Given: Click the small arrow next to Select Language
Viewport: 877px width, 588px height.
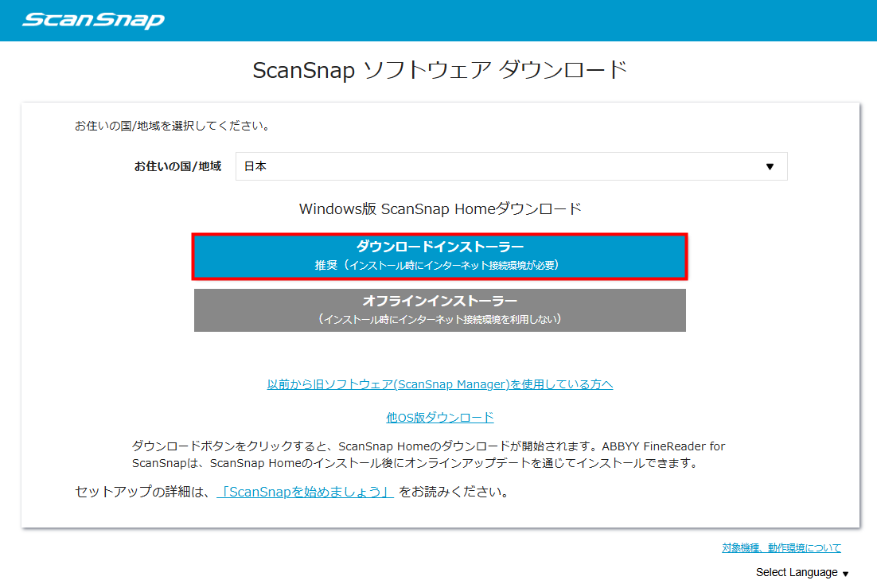Looking at the screenshot, I should pyautogui.click(x=845, y=574).
